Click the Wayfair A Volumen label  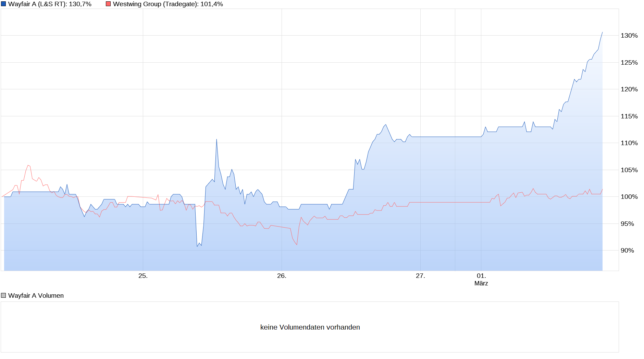pos(36,295)
